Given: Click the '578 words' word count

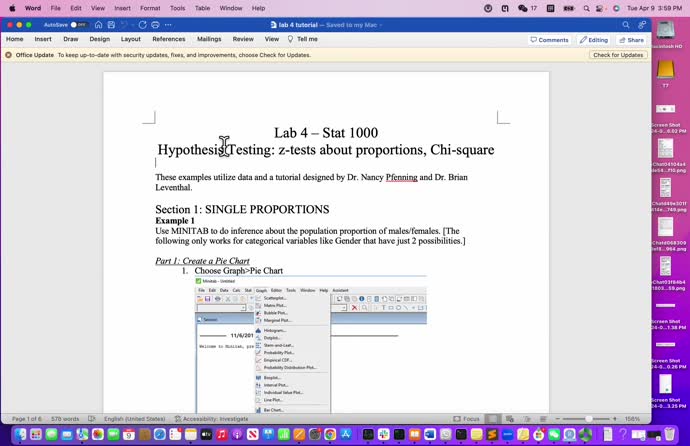Looking at the screenshot, I should point(65,419).
